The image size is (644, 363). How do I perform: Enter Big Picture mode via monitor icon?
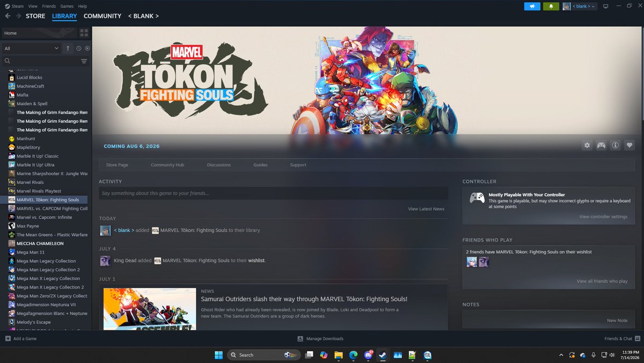tap(606, 6)
